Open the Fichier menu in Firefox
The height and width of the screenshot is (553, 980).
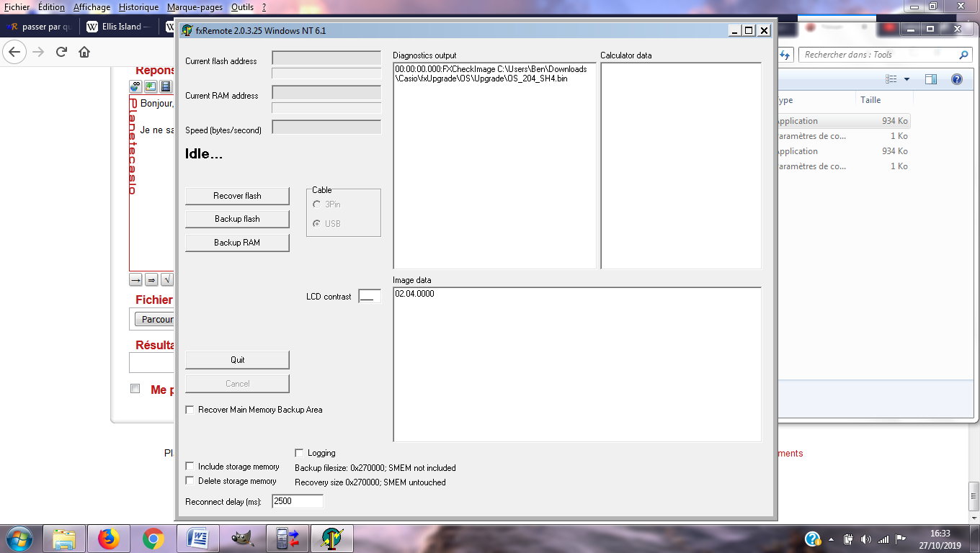pyautogui.click(x=17, y=7)
